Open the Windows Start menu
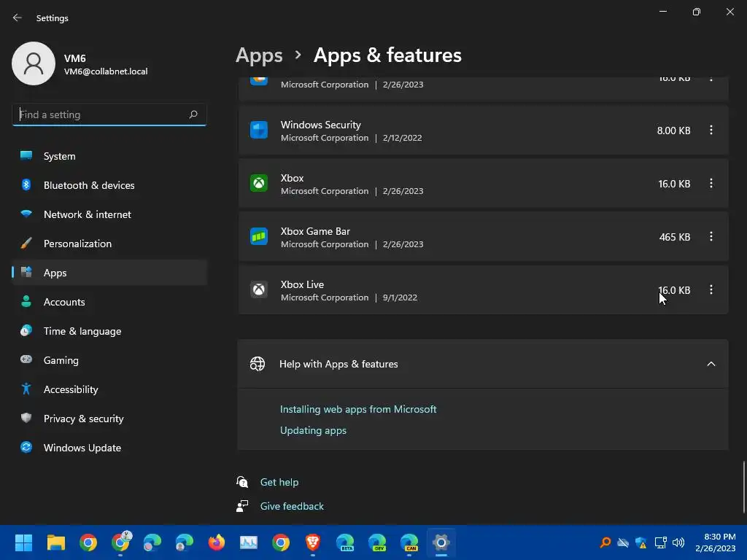The image size is (747, 560). click(23, 542)
